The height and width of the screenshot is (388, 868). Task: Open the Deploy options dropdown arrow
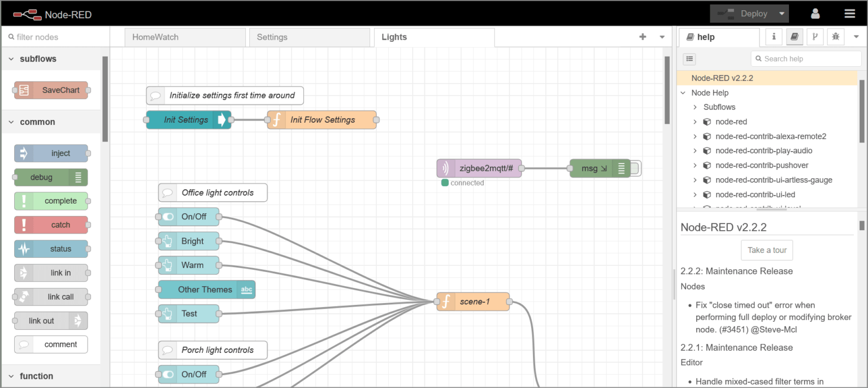782,14
